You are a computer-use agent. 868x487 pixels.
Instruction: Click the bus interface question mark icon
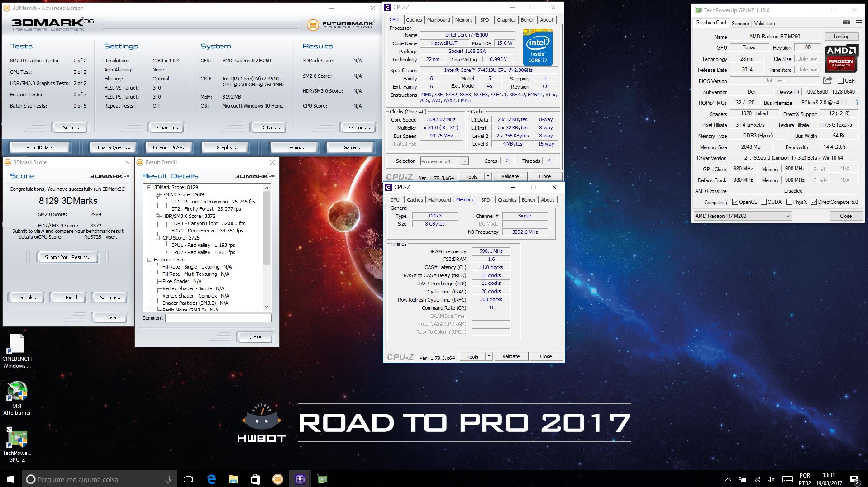(857, 103)
